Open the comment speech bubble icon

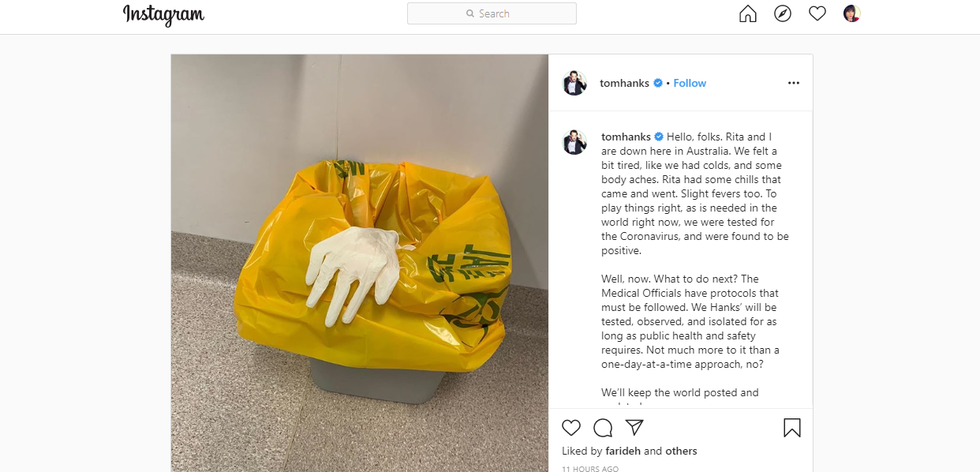pyautogui.click(x=603, y=428)
